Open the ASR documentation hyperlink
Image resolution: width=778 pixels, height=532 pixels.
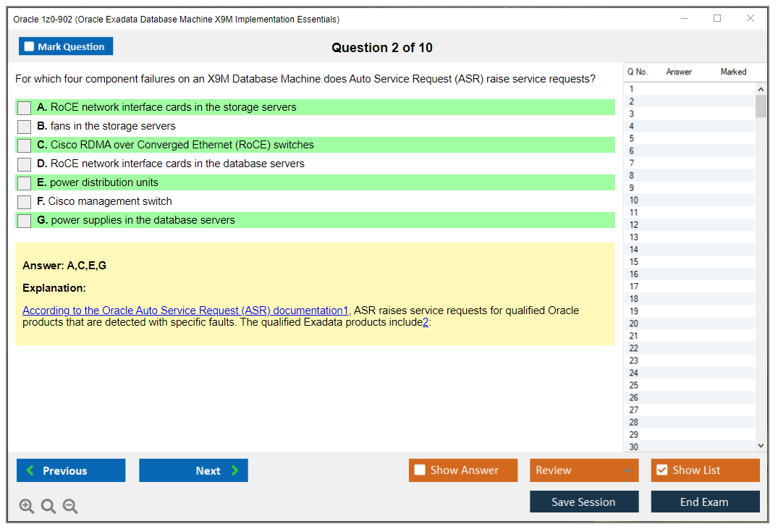pyautogui.click(x=184, y=310)
